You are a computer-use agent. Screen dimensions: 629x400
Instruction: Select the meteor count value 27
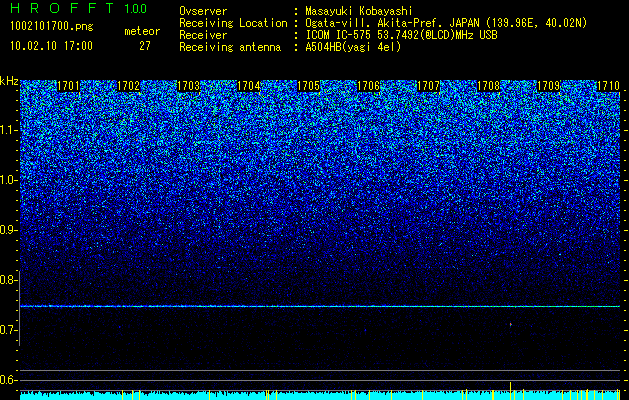pyautogui.click(x=145, y=46)
